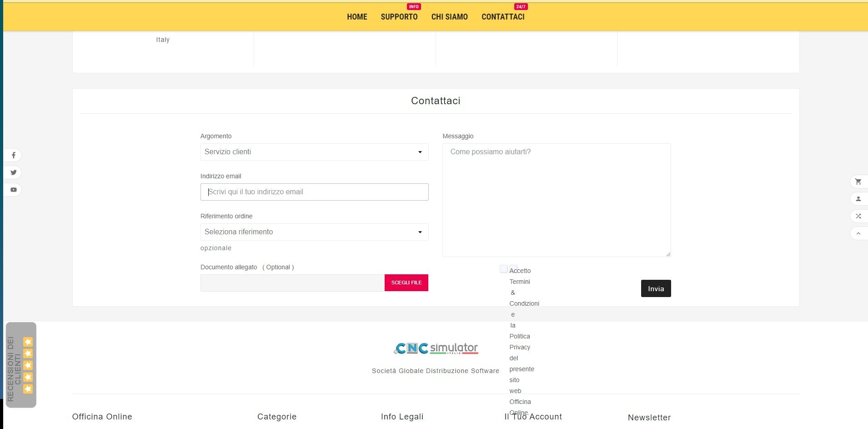
Task: Tick the Accetto Termini & Condizioni checkbox
Action: pyautogui.click(x=503, y=269)
